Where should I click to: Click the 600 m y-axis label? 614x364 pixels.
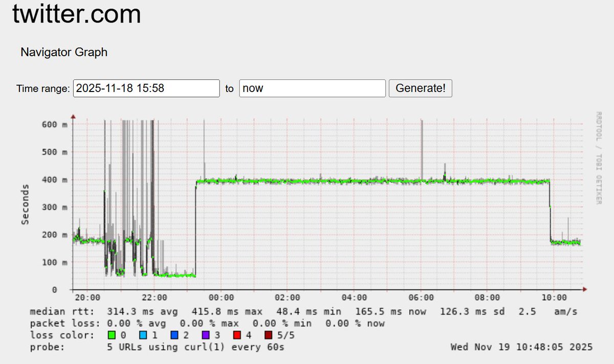pyautogui.click(x=54, y=124)
